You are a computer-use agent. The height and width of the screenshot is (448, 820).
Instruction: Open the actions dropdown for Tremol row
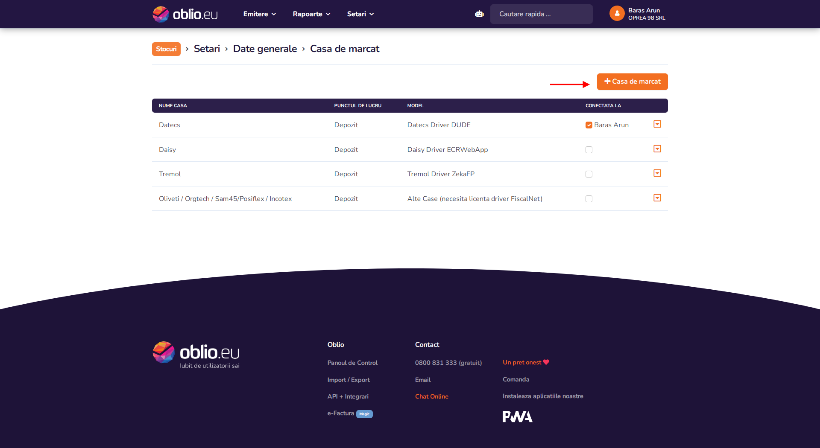[657, 173]
